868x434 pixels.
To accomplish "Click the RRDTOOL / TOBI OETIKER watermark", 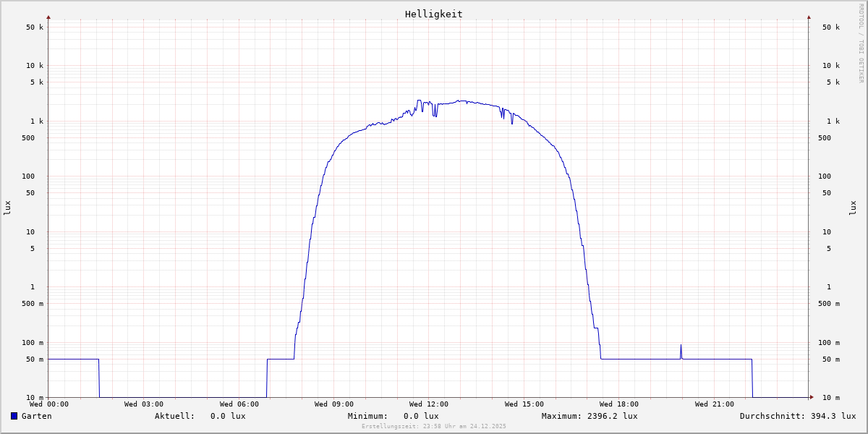I will coord(861,43).
